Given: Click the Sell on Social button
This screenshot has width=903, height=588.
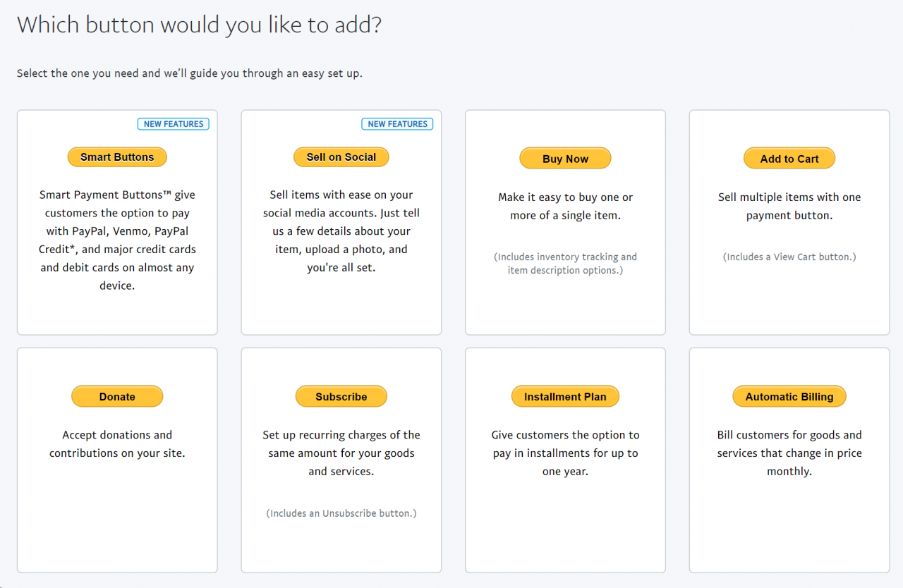Looking at the screenshot, I should [x=341, y=157].
